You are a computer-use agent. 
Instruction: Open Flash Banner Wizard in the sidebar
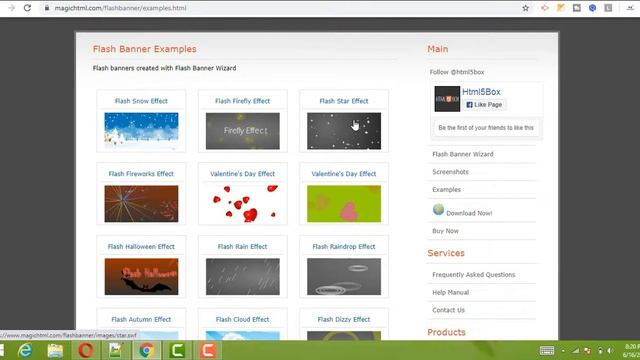(463, 154)
